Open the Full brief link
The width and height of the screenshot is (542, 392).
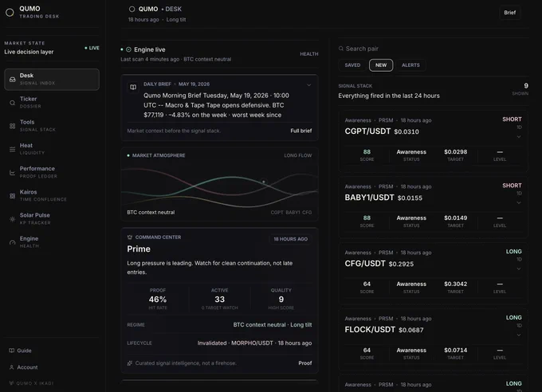301,131
